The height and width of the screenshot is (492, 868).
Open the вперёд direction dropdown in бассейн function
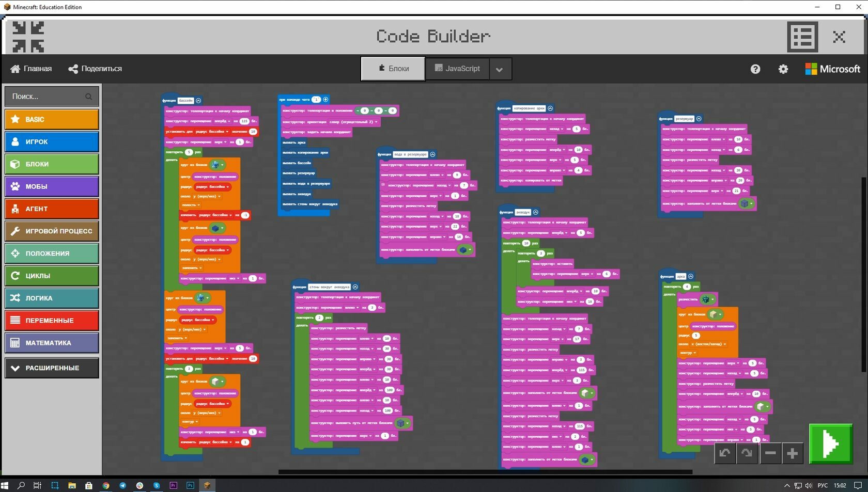click(x=222, y=121)
